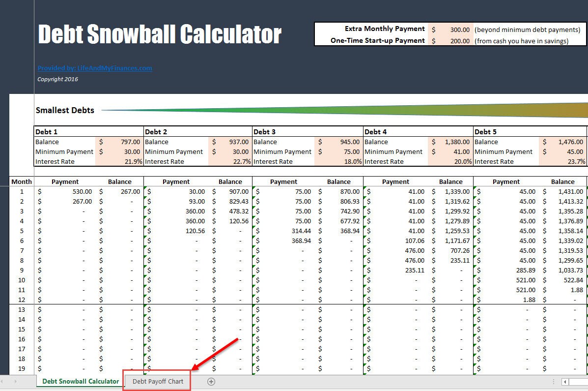Switch to the Debt Payoff Chart tab

click(156, 381)
